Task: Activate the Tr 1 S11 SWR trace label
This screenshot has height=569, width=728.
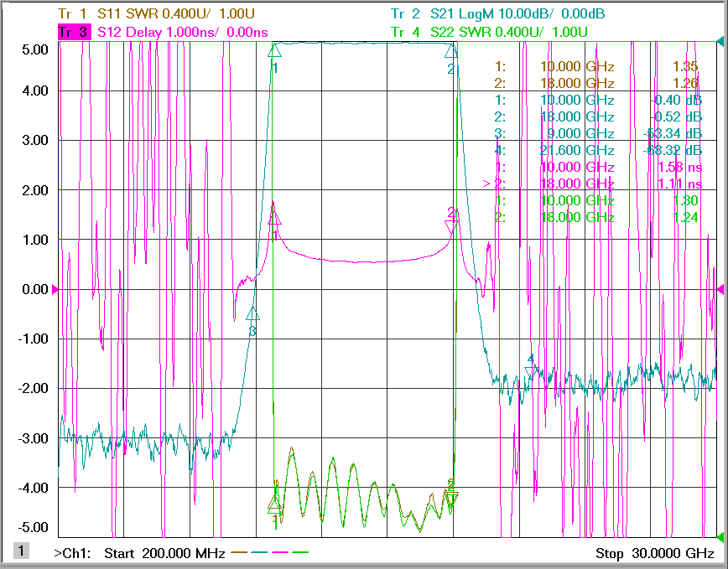Action: pos(156,13)
